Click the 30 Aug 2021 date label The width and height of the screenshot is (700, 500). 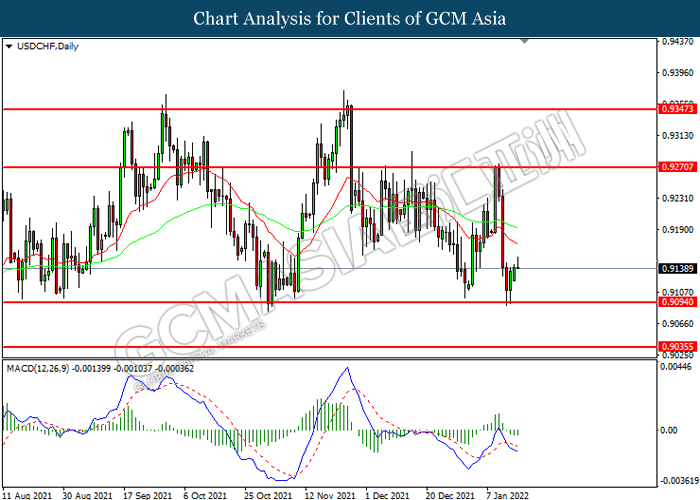tap(88, 495)
